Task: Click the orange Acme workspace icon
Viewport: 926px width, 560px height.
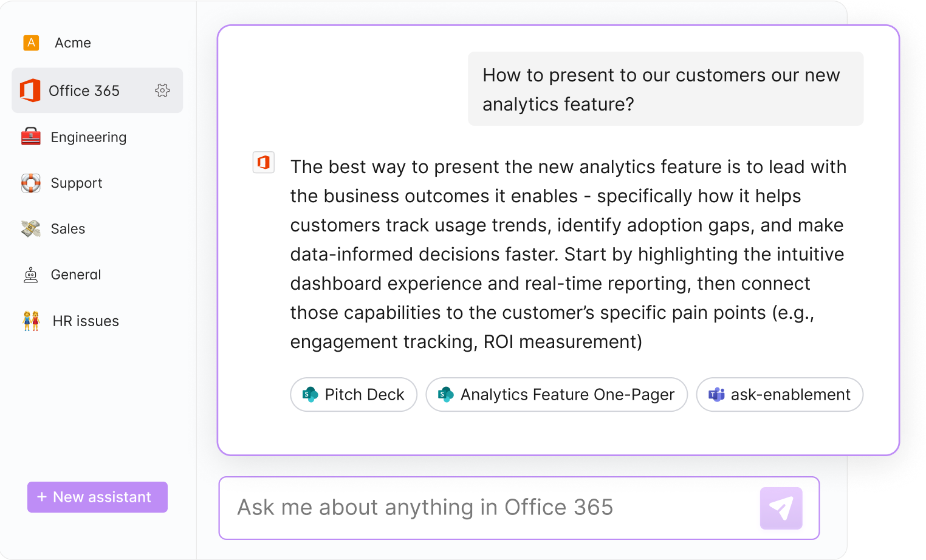Action: point(31,43)
